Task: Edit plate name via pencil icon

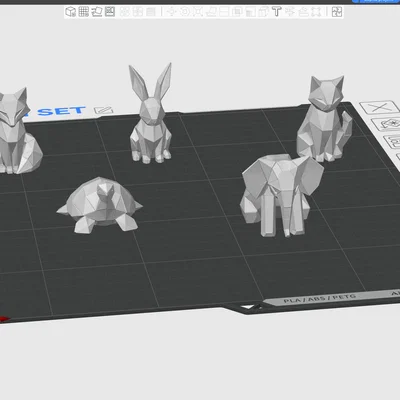Action: [103, 110]
